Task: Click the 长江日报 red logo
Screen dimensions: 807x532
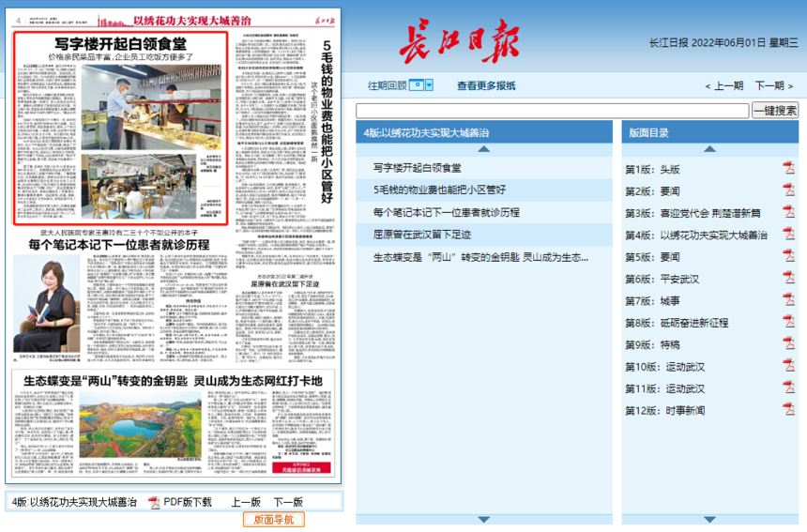Action: (459, 41)
